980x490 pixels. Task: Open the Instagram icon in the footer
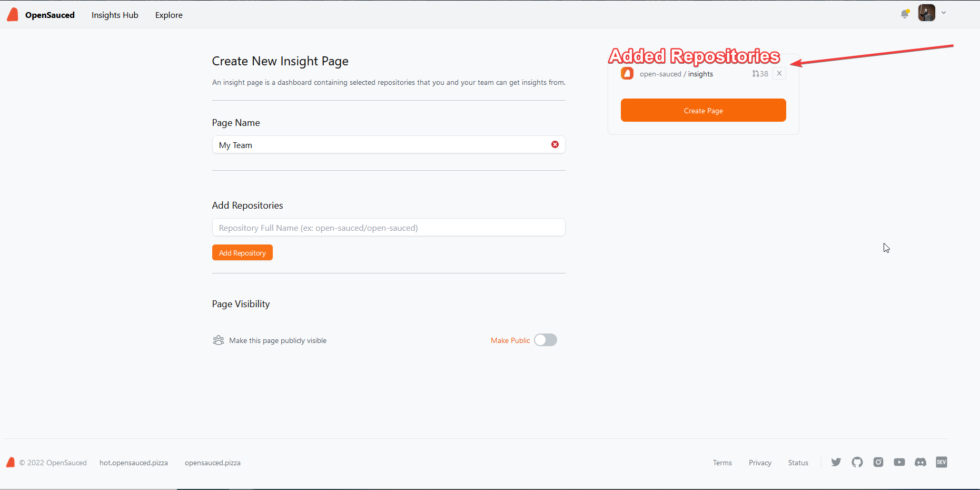click(x=878, y=462)
